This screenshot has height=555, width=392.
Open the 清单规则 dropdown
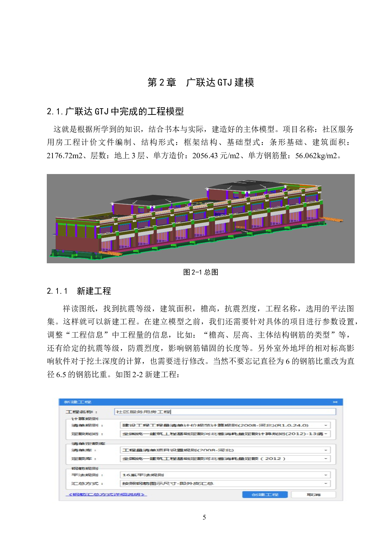(x=225, y=425)
